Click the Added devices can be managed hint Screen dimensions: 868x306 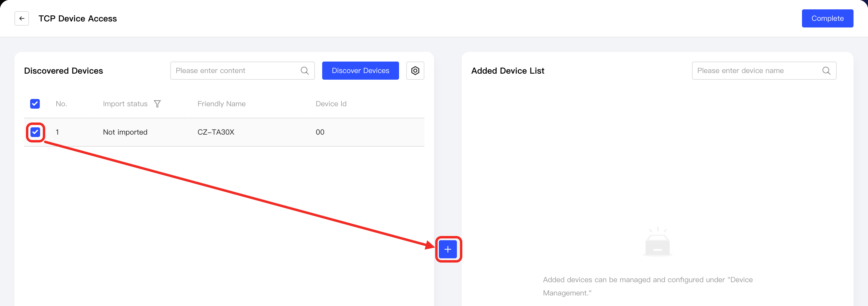pos(648,286)
